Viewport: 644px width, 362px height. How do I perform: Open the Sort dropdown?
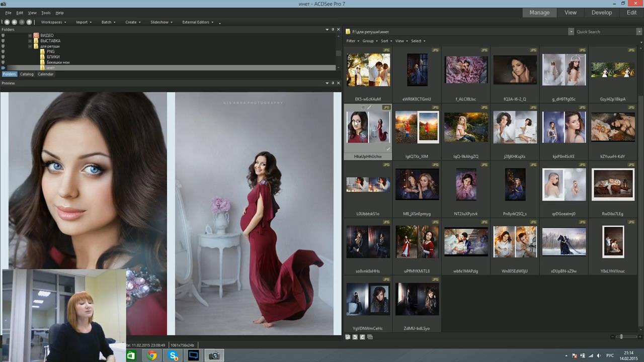click(386, 41)
